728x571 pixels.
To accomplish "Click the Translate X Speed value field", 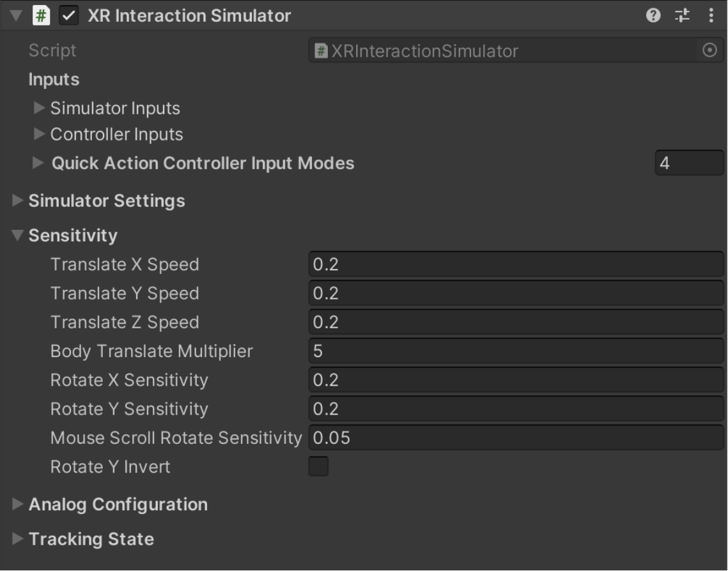I will (x=516, y=264).
